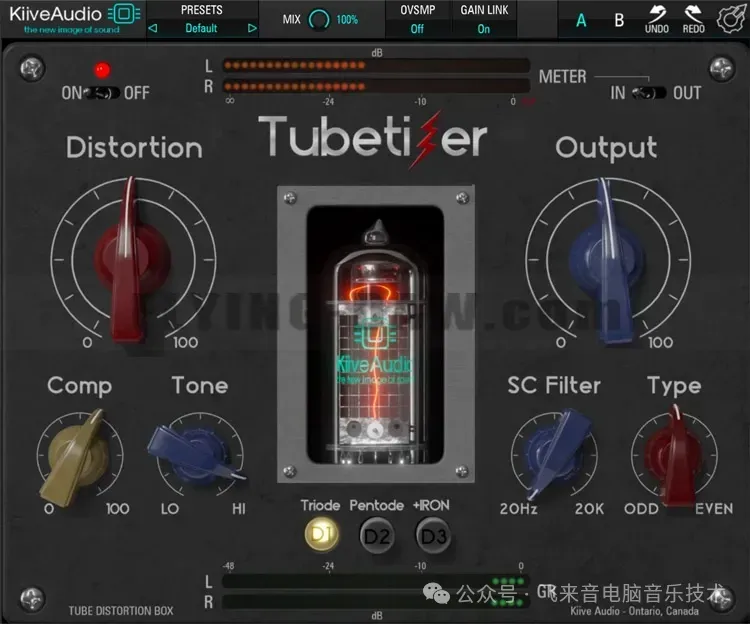Click the TUBE DISTORTION BOX text
750x624 pixels.
pyautogui.click(x=121, y=611)
